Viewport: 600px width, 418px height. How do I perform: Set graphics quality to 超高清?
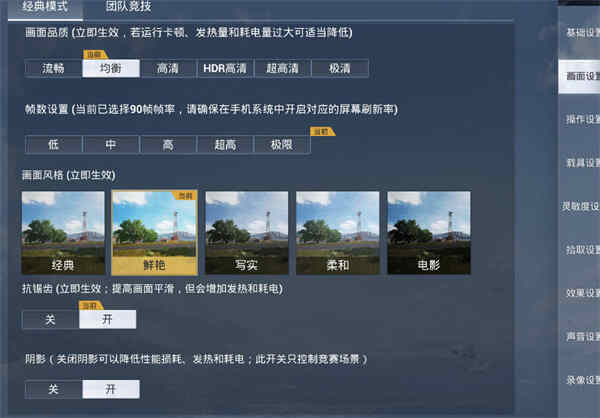coord(282,69)
